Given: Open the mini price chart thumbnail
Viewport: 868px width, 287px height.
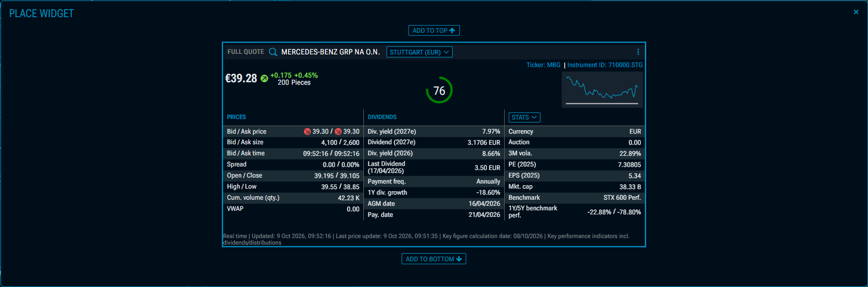Looking at the screenshot, I should [602, 90].
